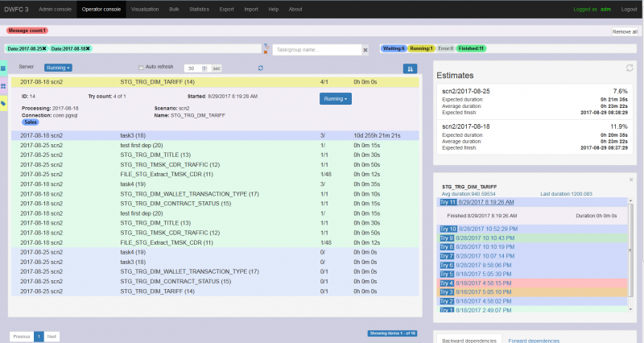Click the filter funnel icon
The height and width of the screenshot is (343, 644).
pyautogui.click(x=266, y=46)
